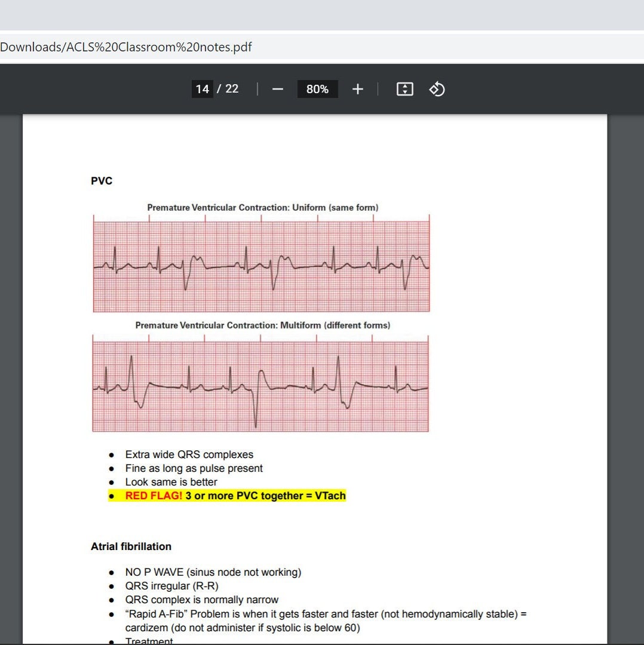The width and height of the screenshot is (644, 645).
Task: Click the Multiform PVC ECG strip image
Action: point(260,383)
